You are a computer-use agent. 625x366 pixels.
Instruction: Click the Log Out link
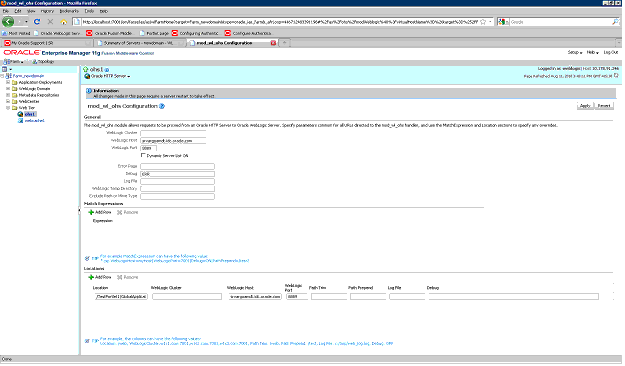tap(611, 53)
